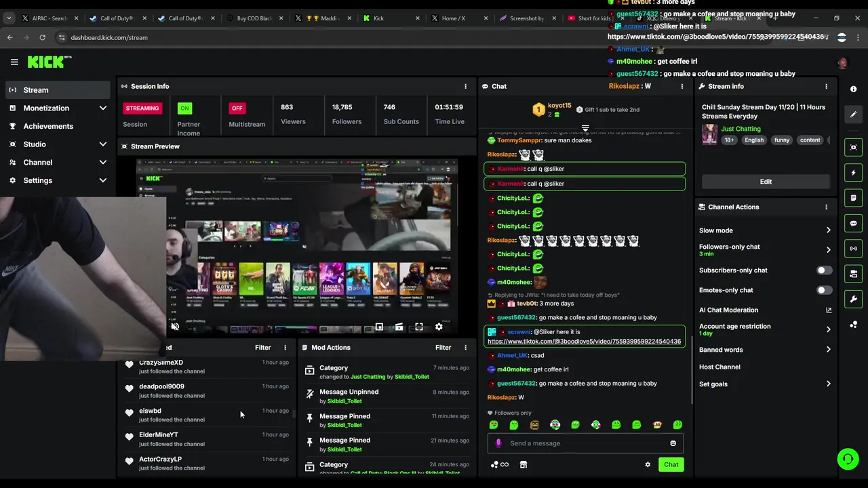868x488 pixels.
Task: Expand the Monetization sidebar section
Action: (103, 108)
